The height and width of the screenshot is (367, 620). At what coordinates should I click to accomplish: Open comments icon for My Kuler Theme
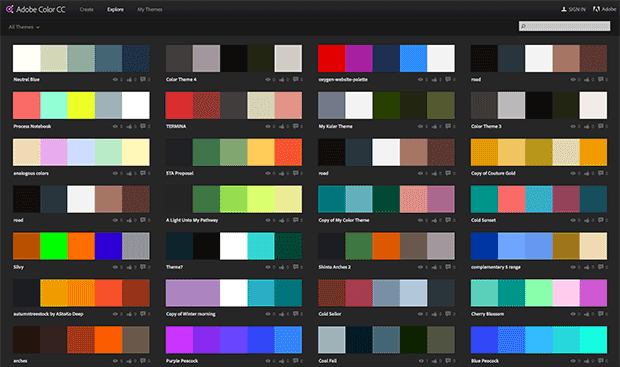coord(448,127)
